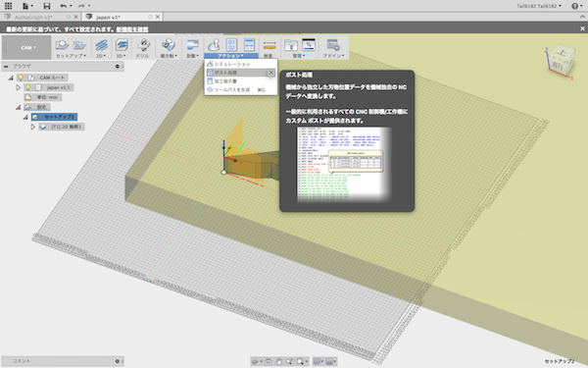Click the task manager percent icon
This screenshot has height=368, width=588.
point(309,45)
